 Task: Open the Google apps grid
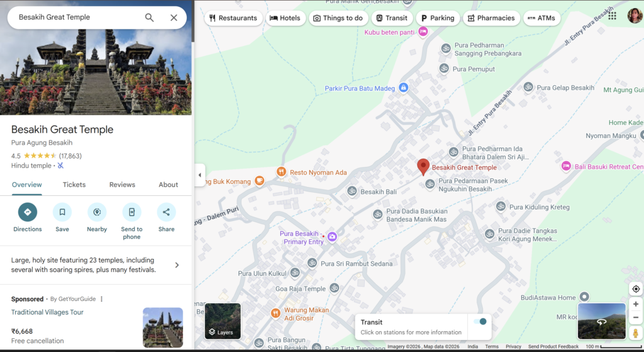click(x=612, y=16)
